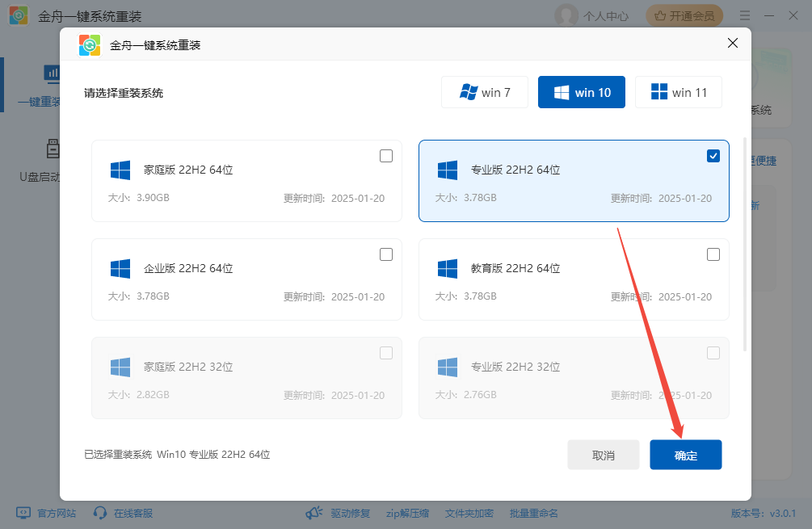The width and height of the screenshot is (812, 529).
Task: Click the Windows logo on 专业版 22H2 64位
Action: (x=448, y=170)
